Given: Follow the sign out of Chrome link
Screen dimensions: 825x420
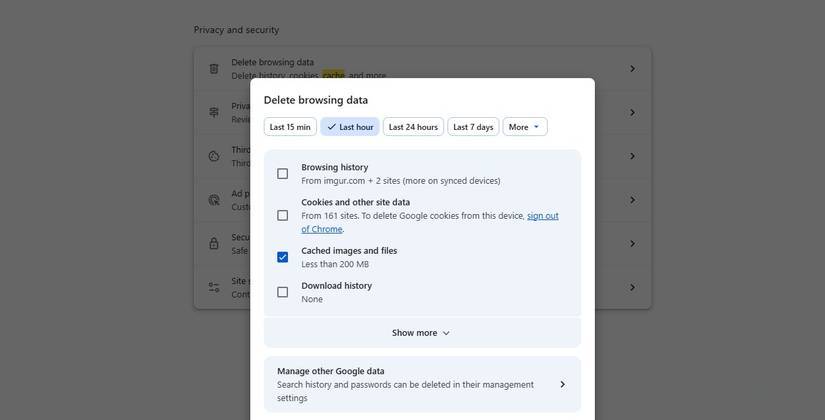Looking at the screenshot, I should pyautogui.click(x=542, y=216).
